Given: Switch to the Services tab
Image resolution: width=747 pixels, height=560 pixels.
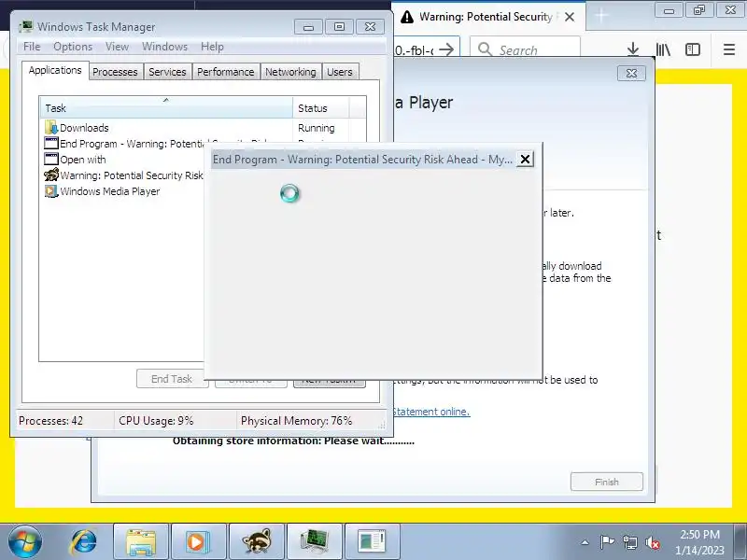Looking at the screenshot, I should pyautogui.click(x=167, y=72).
